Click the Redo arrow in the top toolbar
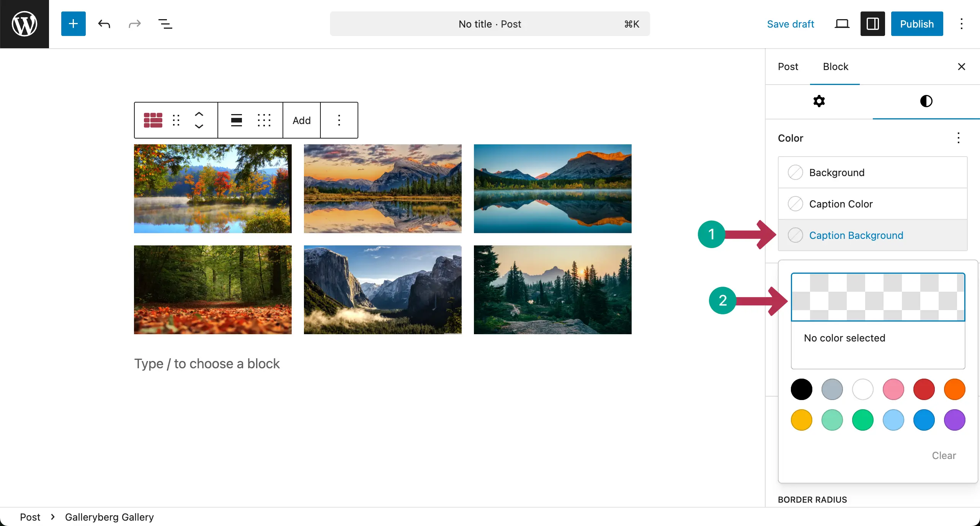Image resolution: width=980 pixels, height=526 pixels. [x=134, y=24]
